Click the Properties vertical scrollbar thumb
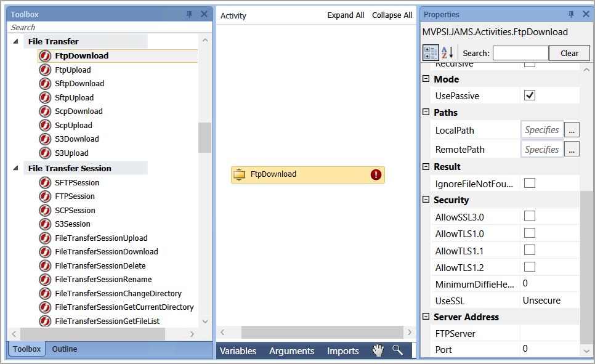Screen dimensions: 595x364 click(586, 267)
